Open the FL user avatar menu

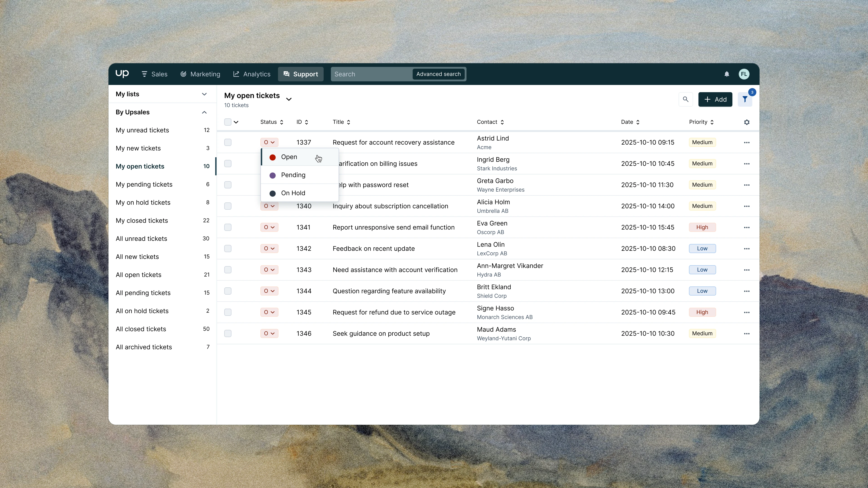tap(744, 74)
